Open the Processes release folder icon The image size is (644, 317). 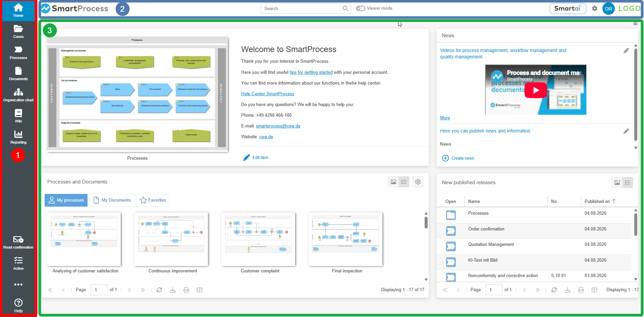tap(451, 215)
